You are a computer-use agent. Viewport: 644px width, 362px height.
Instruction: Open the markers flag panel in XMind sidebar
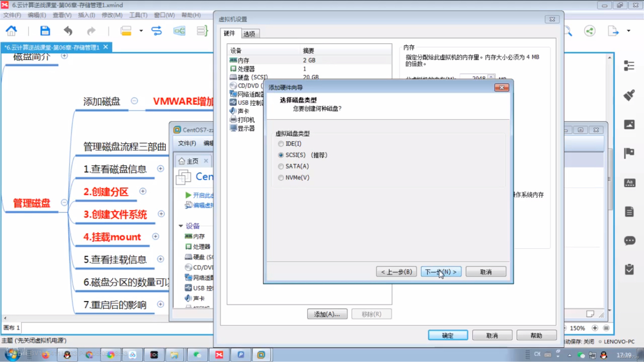[629, 153]
